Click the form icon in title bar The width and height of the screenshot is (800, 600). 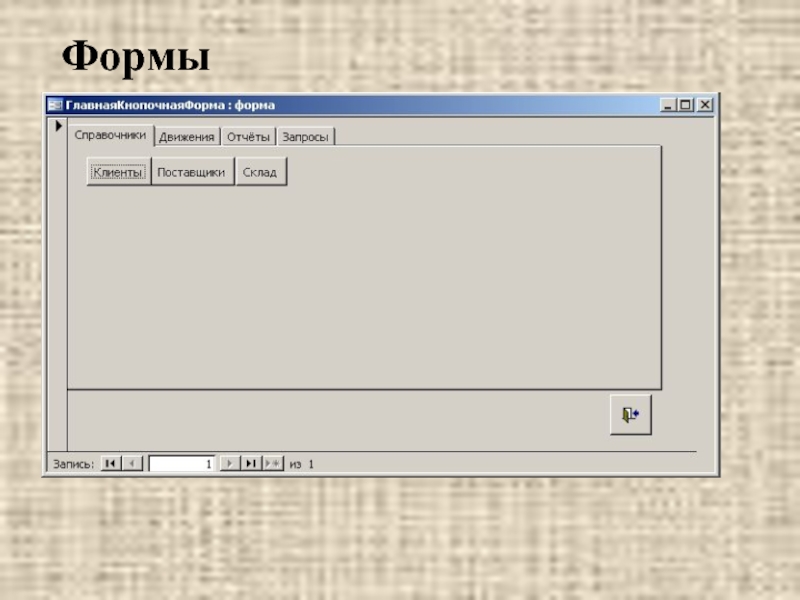55,105
